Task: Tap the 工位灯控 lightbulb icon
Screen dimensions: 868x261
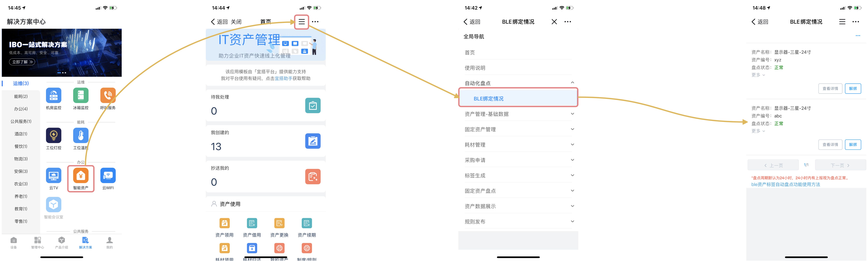Action: point(54,135)
